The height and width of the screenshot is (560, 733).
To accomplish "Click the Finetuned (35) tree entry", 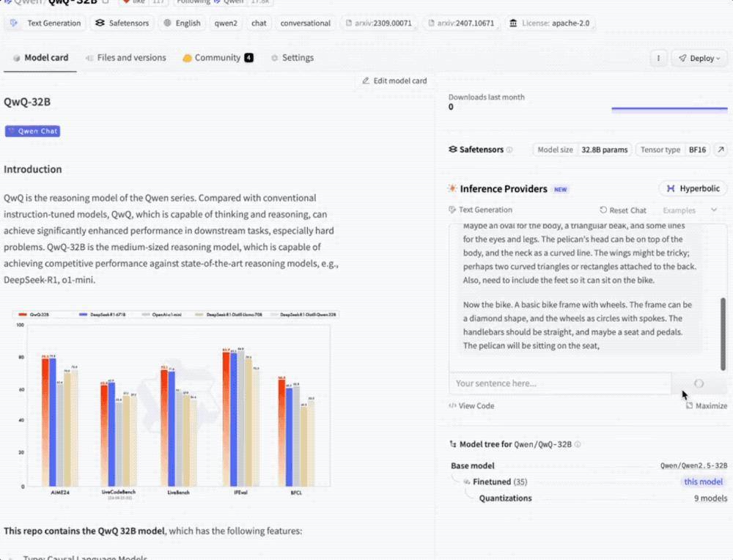I will coord(495,482).
